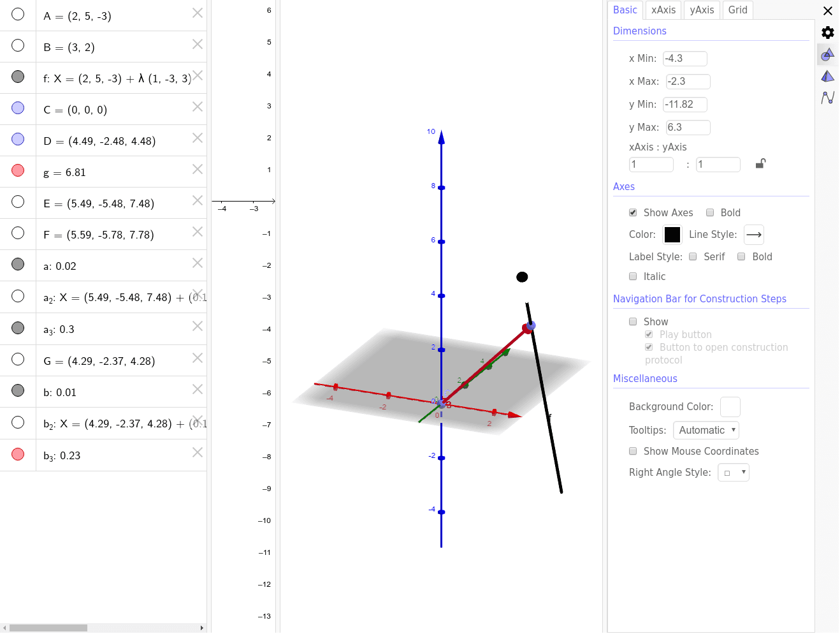Enable Serif label style
Viewport: 840px width, 634px height.
[x=693, y=256]
